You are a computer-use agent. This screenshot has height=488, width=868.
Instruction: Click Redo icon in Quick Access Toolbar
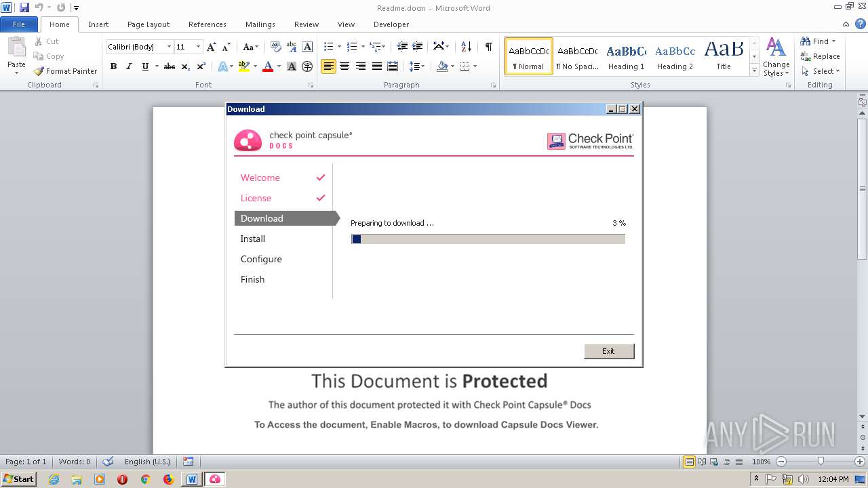[61, 7]
